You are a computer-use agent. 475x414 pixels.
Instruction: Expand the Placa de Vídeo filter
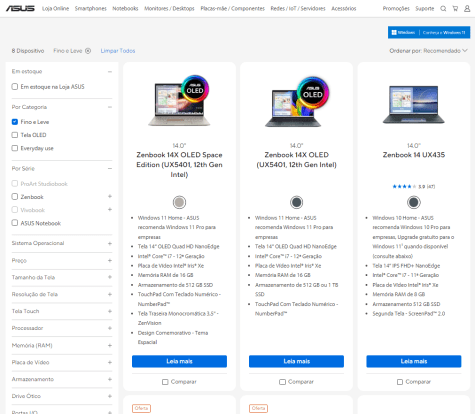point(110,362)
